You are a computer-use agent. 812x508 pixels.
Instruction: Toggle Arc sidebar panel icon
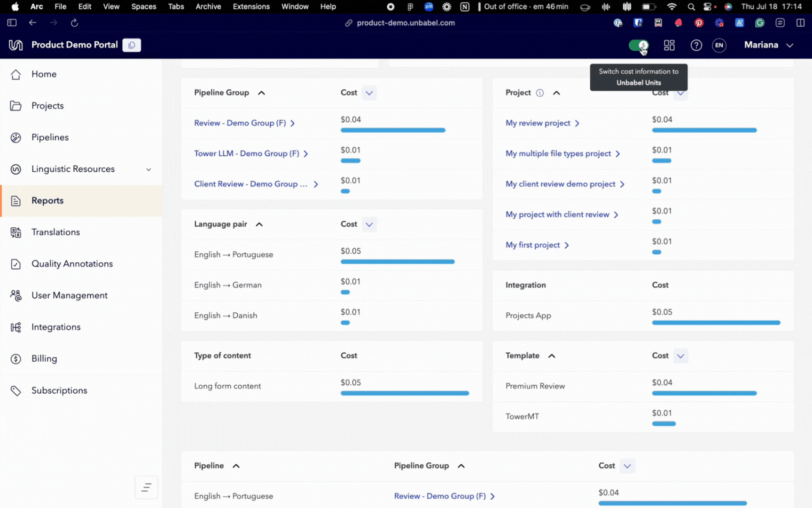coord(12,23)
